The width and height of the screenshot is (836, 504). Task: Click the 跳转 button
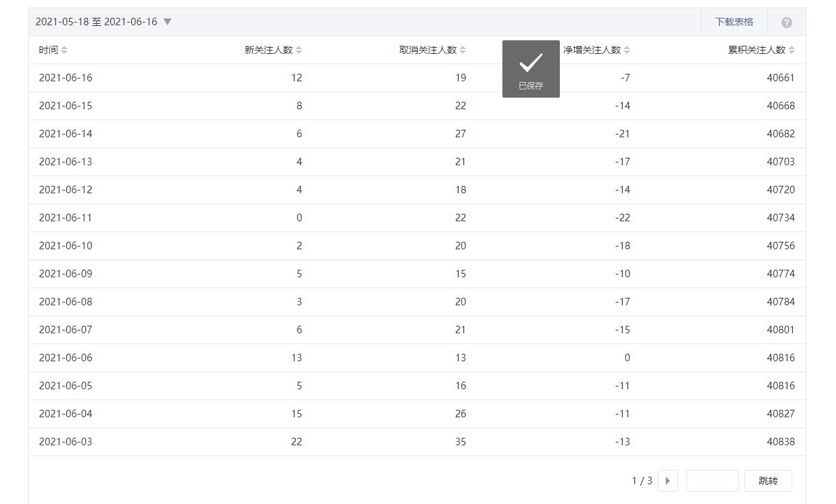pyautogui.click(x=768, y=481)
